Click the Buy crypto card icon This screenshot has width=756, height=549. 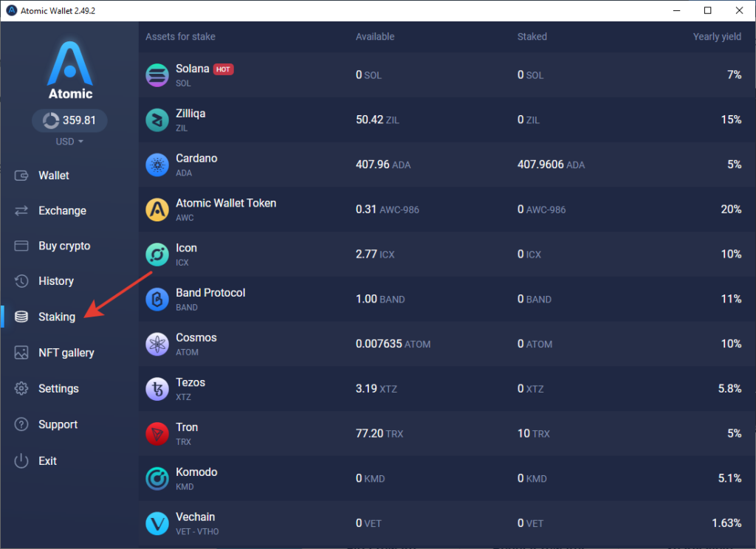21,246
